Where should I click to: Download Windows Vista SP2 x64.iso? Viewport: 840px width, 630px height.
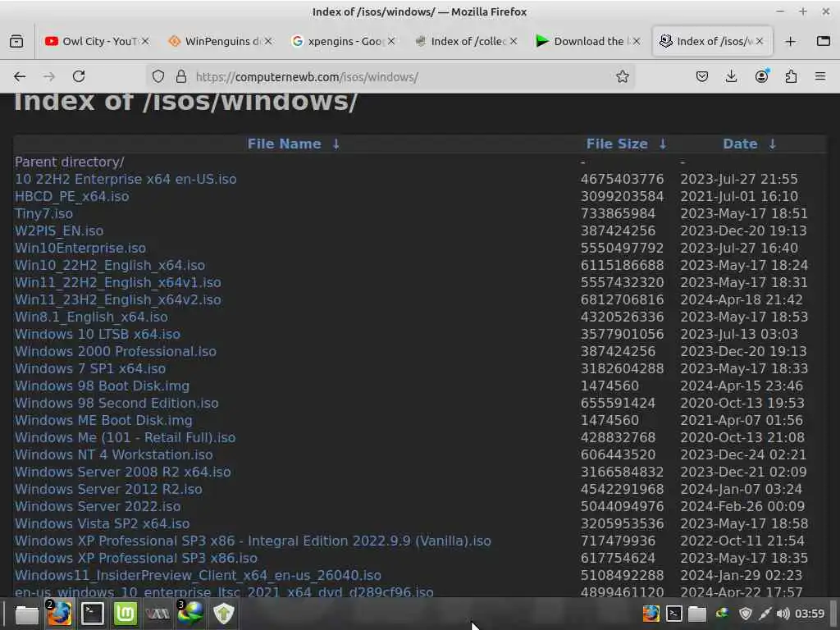coord(102,523)
